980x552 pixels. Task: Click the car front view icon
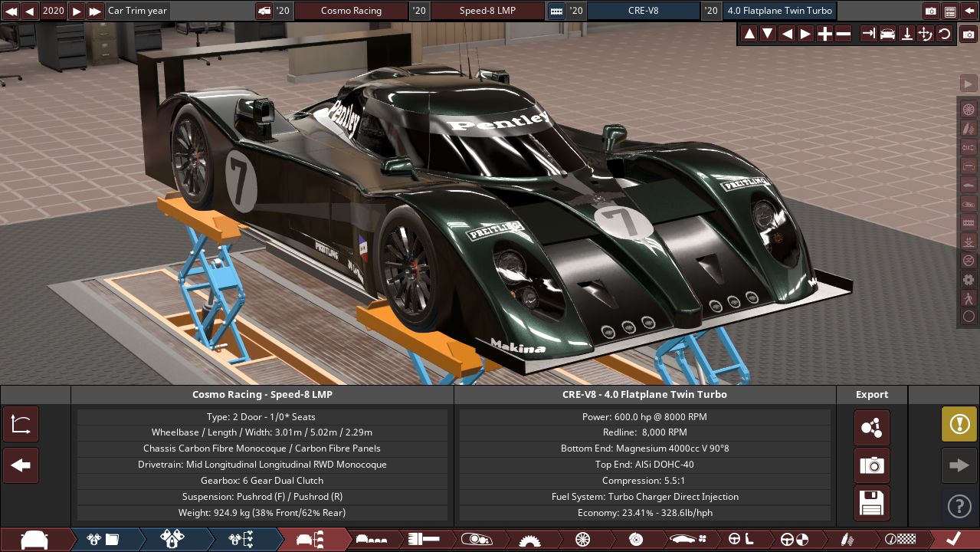887,34
